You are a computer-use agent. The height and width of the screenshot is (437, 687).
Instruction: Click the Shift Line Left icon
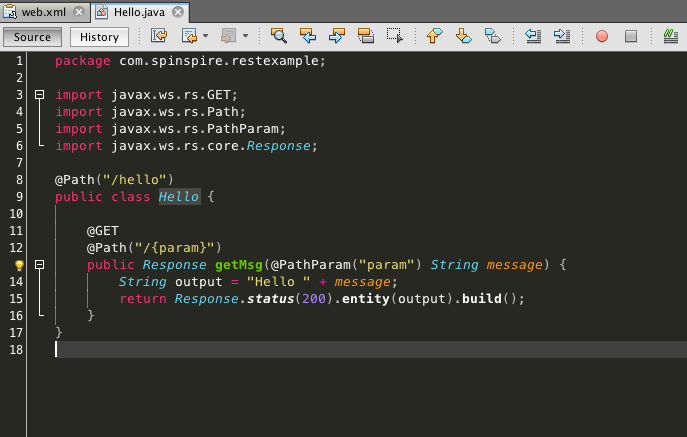coord(533,36)
